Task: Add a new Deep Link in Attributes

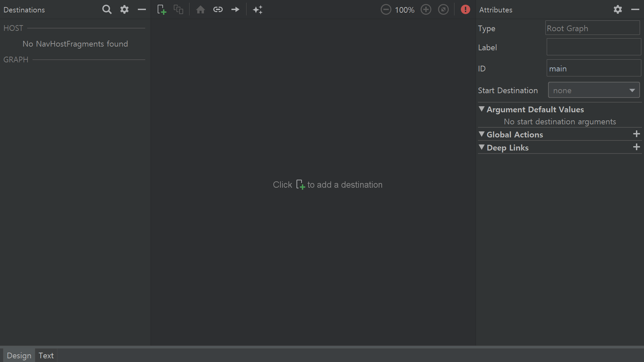Action: 636,147
